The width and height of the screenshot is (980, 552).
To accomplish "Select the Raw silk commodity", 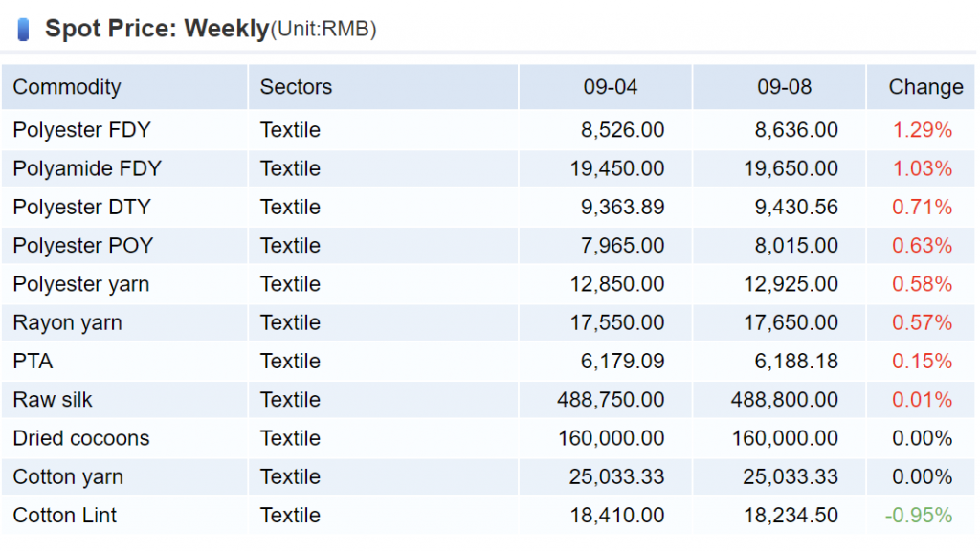I will pos(53,400).
